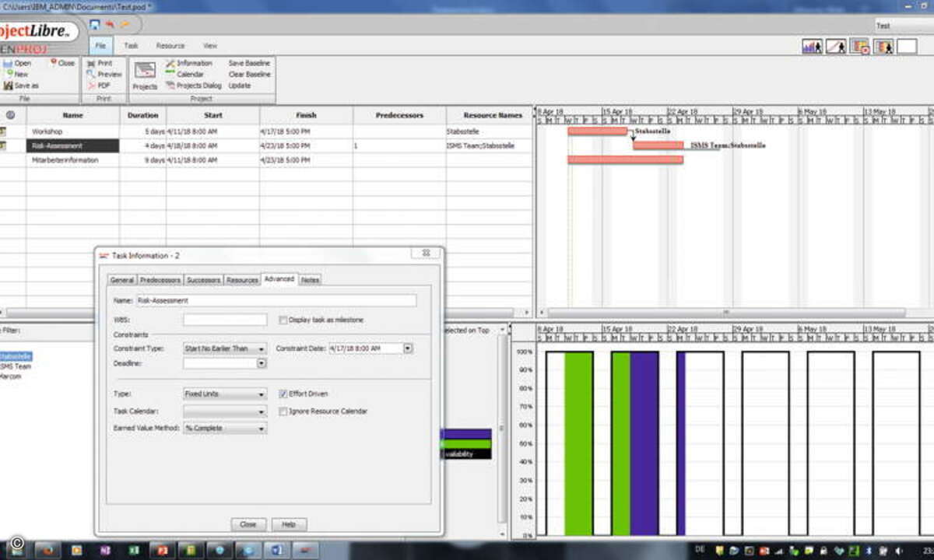Switch to the Resource ribbon tab
This screenshot has width=934, height=560.
pos(170,46)
